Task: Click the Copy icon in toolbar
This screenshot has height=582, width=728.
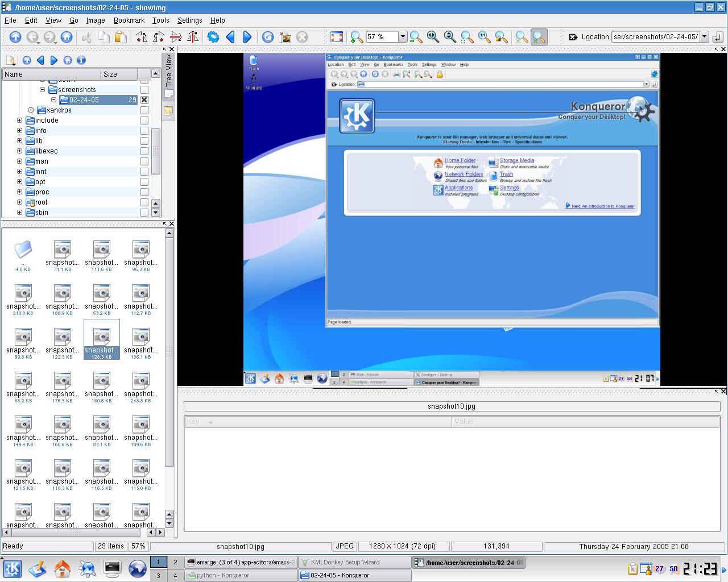Action: point(104,37)
